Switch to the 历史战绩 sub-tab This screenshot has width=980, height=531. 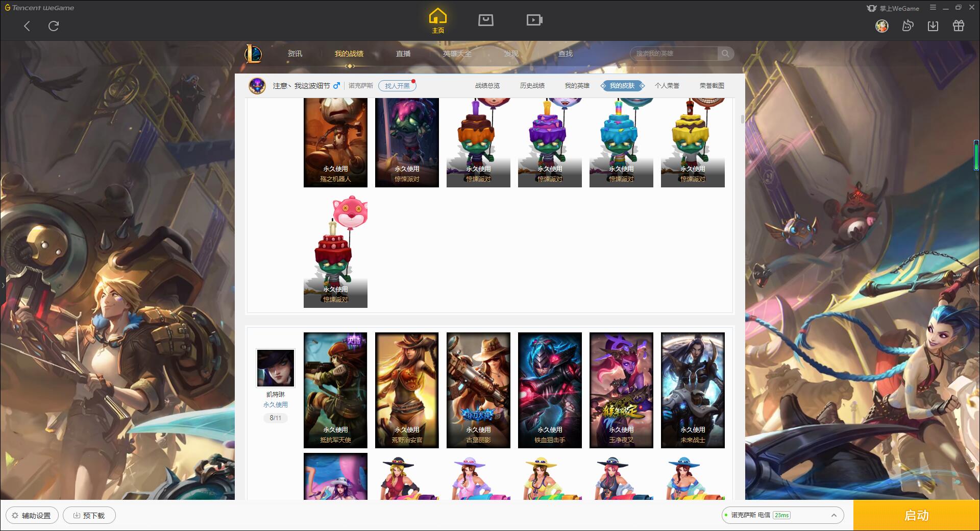532,86
